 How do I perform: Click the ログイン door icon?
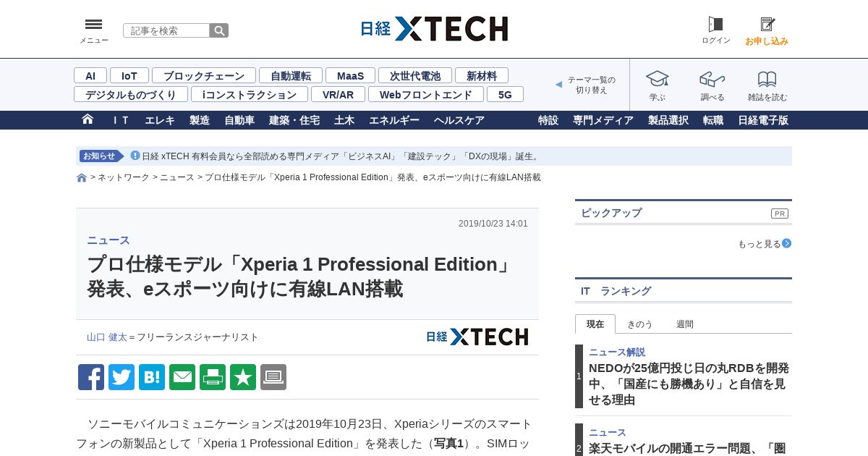(715, 25)
